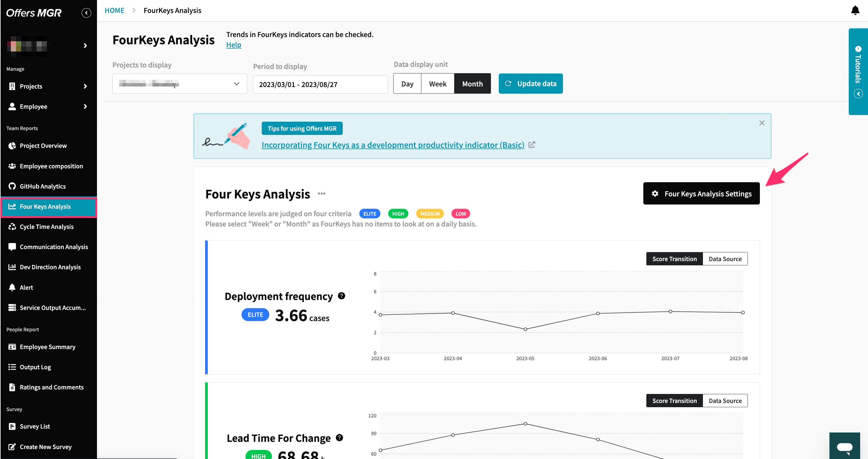Collapse the sidebar with the arrow icon
The width and height of the screenshot is (868, 459).
pos(86,13)
